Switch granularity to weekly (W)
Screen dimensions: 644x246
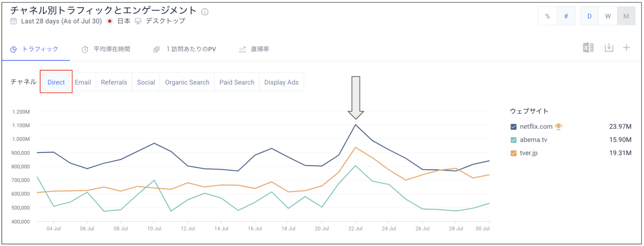pos(608,16)
